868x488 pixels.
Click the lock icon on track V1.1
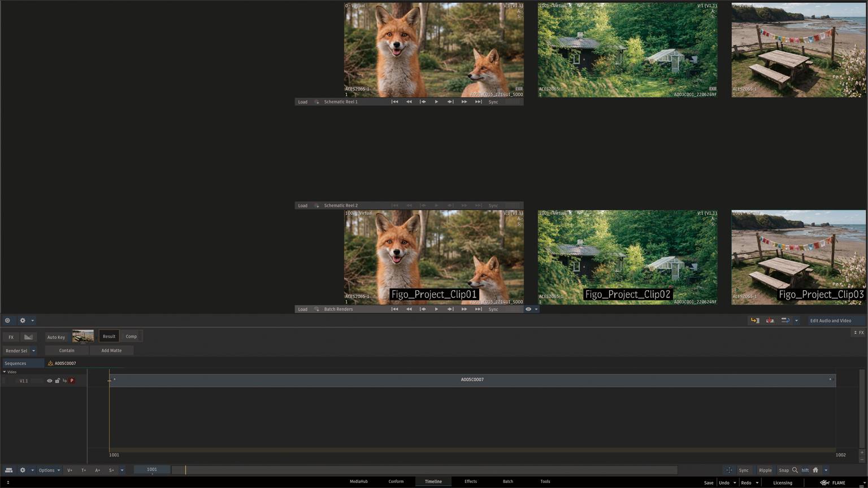(x=57, y=381)
